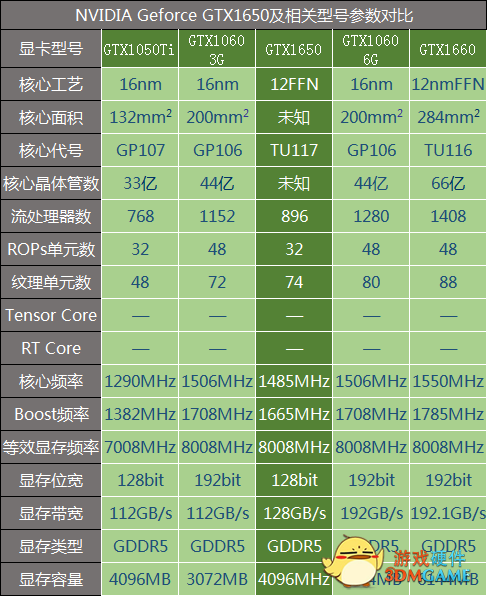This screenshot has width=487, height=596.
Task: Select the 284mm² core area cell
Action: [447, 117]
